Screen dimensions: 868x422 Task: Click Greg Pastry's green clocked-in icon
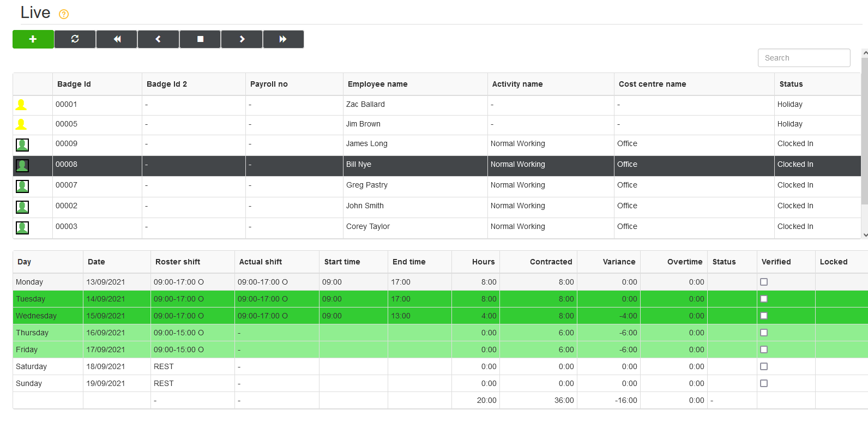[x=22, y=186]
